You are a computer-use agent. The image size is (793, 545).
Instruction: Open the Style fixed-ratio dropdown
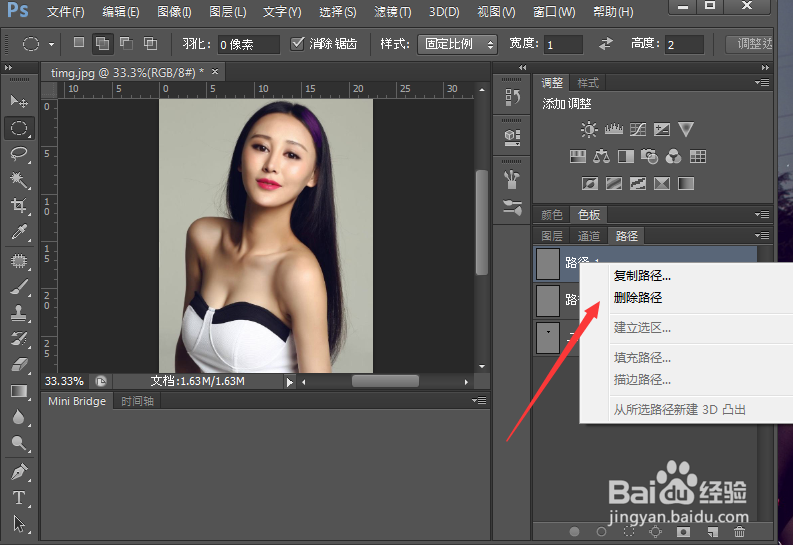coord(457,44)
